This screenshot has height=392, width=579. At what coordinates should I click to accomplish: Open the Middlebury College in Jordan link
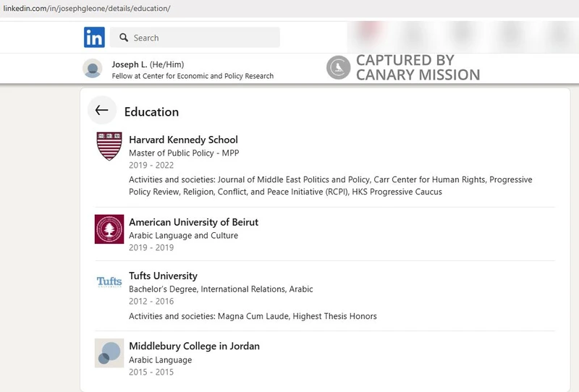click(194, 346)
